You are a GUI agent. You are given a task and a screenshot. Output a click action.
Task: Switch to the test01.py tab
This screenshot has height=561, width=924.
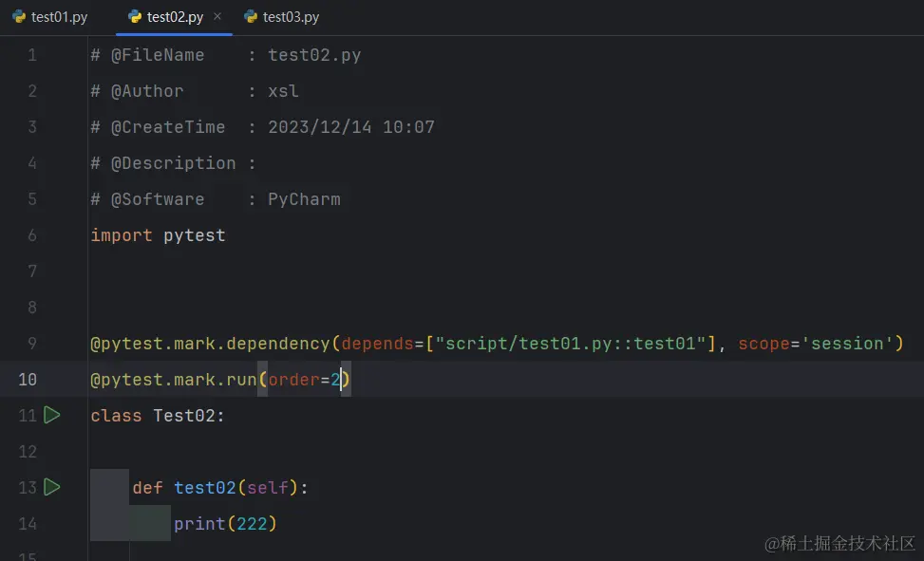pyautogui.click(x=50, y=17)
